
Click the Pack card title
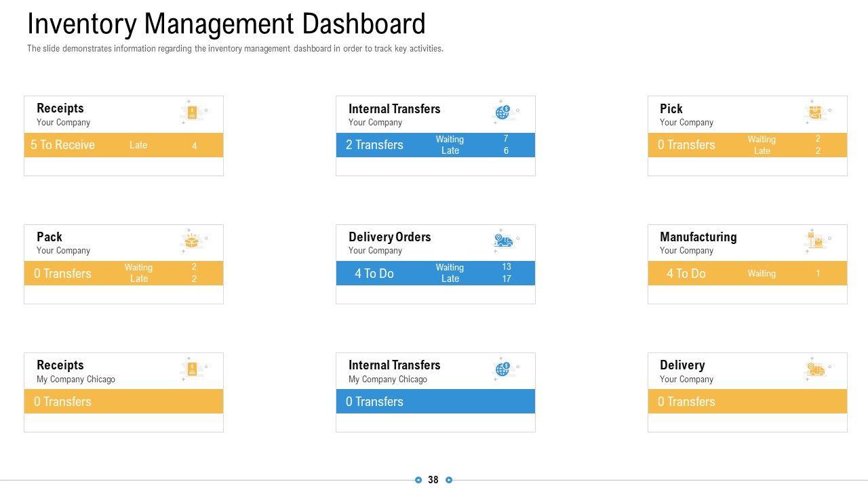coord(50,237)
